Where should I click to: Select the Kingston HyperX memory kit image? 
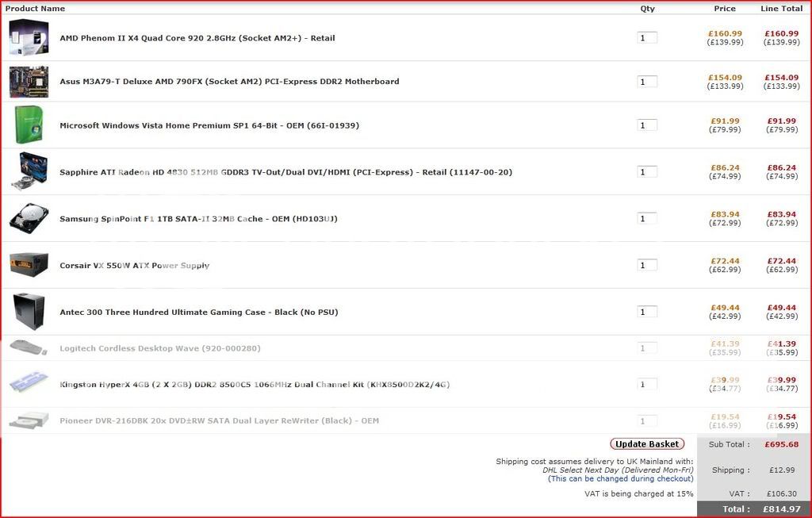click(29, 384)
